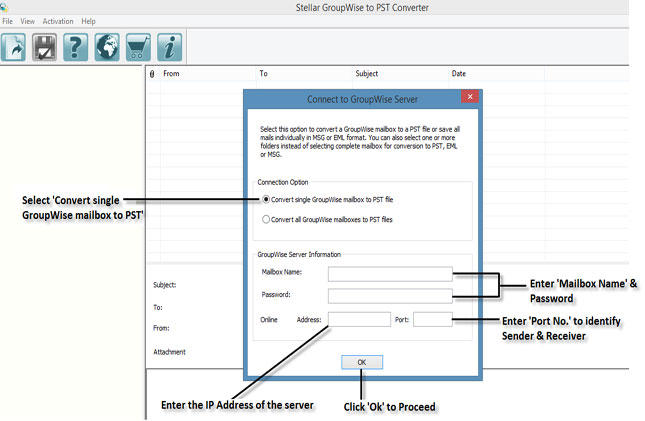Click the Port input field
The width and height of the screenshot is (645, 421).
pos(433,319)
